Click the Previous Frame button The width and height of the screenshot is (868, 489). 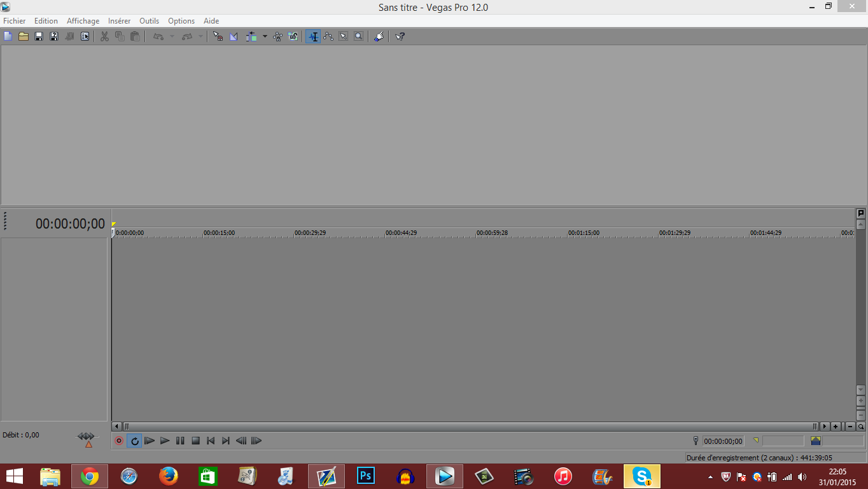pos(241,441)
